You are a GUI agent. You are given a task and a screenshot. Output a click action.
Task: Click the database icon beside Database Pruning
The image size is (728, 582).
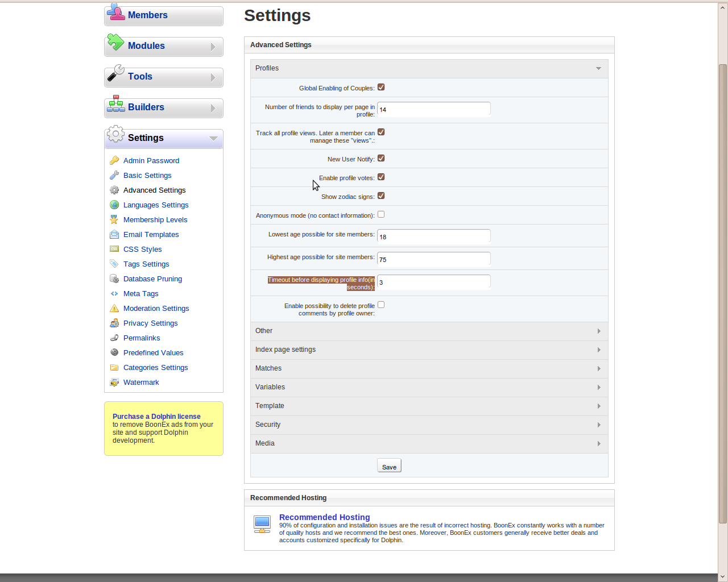tap(114, 279)
